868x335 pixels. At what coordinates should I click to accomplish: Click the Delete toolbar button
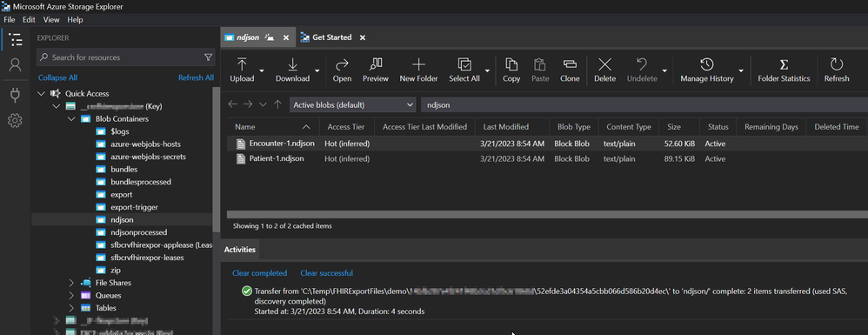[605, 70]
